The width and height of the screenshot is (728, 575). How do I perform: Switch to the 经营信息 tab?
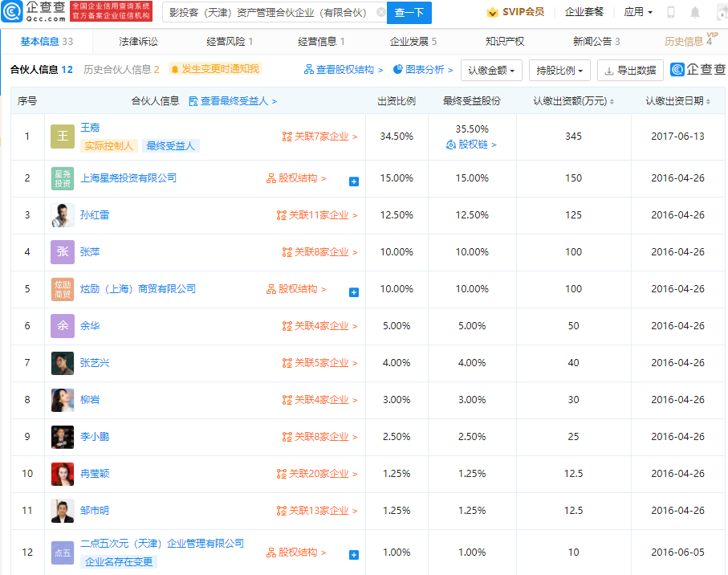pyautogui.click(x=321, y=41)
